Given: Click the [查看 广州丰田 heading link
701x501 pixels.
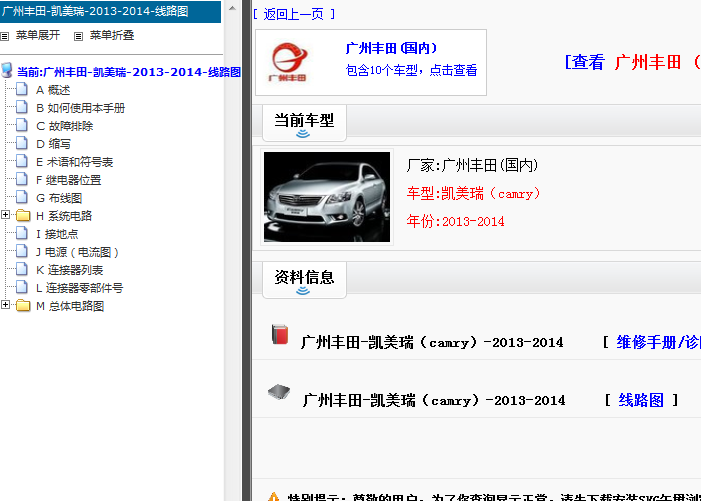Looking at the screenshot, I should click(x=632, y=62).
